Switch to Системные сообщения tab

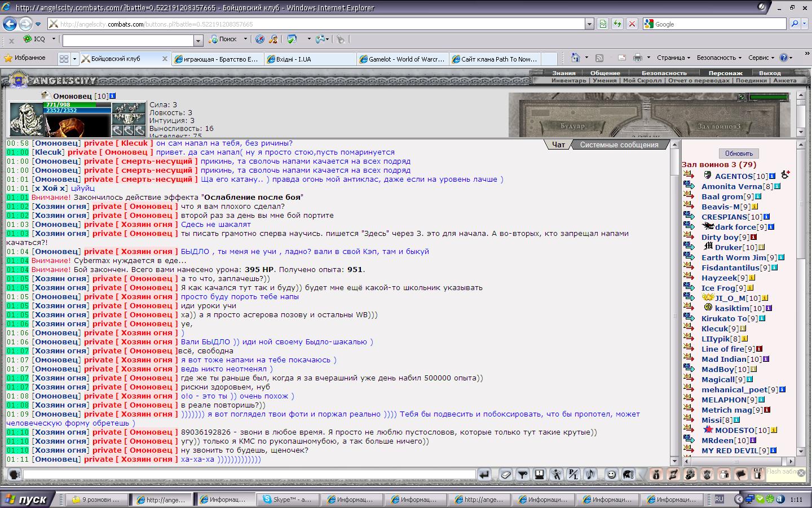tap(619, 145)
